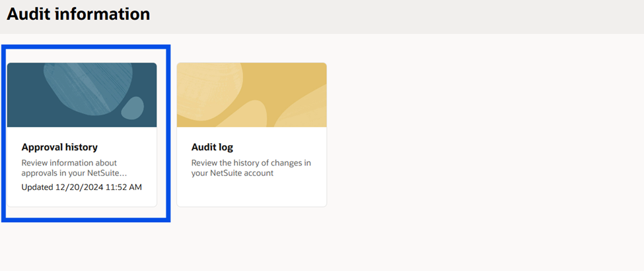
Task: Click "Review the history of changes" description
Action: coord(251,168)
